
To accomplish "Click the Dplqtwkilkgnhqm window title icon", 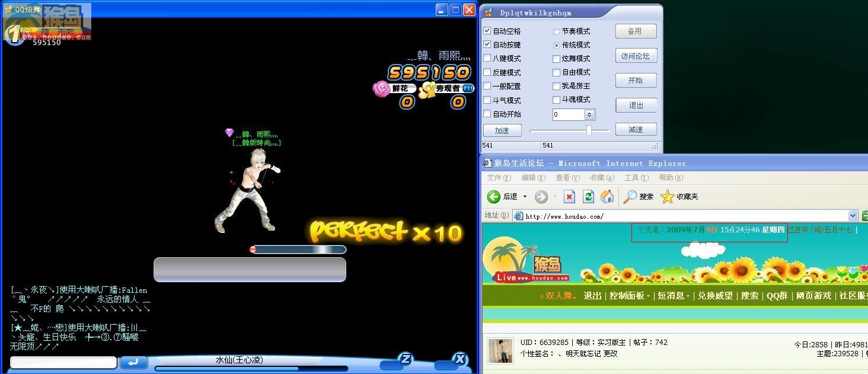I will pyautogui.click(x=489, y=12).
